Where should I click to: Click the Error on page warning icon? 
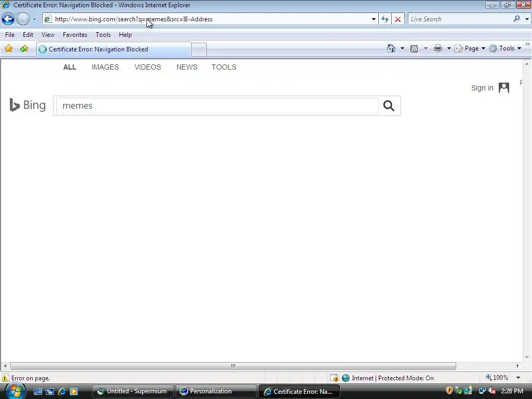coord(5,378)
